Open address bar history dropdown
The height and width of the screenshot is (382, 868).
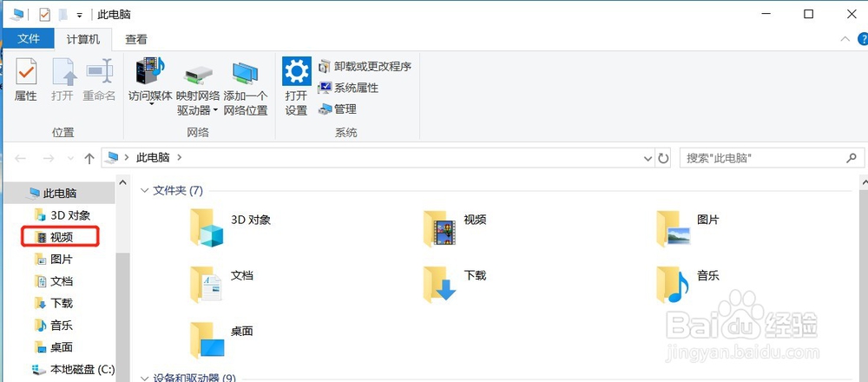point(648,158)
